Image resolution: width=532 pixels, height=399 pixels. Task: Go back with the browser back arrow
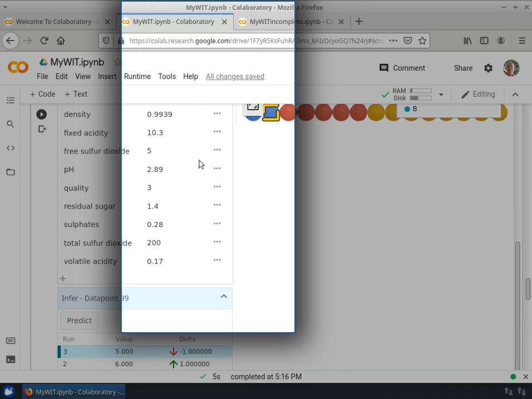(11, 41)
